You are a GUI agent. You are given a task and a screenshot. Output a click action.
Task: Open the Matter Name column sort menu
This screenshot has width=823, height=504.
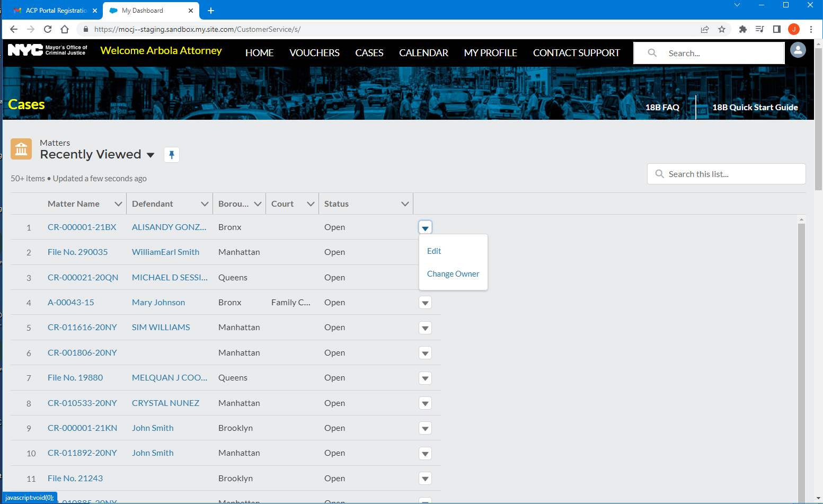[x=118, y=204]
